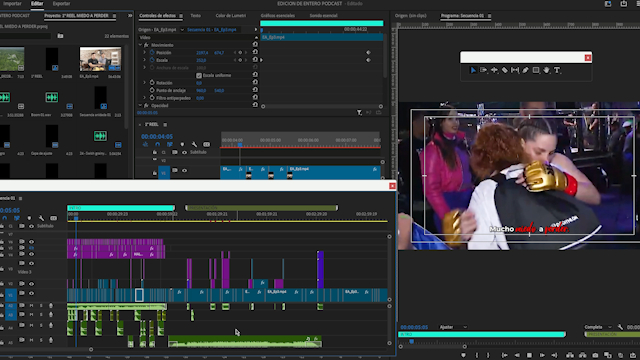Step back one frame in monitor
The height and width of the screenshot is (360, 640).
[517, 355]
